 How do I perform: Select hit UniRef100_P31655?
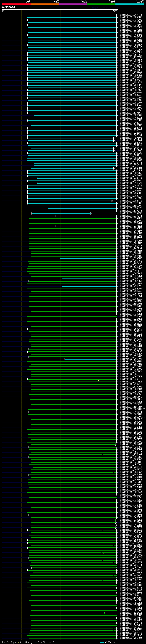(x=131, y=108)
